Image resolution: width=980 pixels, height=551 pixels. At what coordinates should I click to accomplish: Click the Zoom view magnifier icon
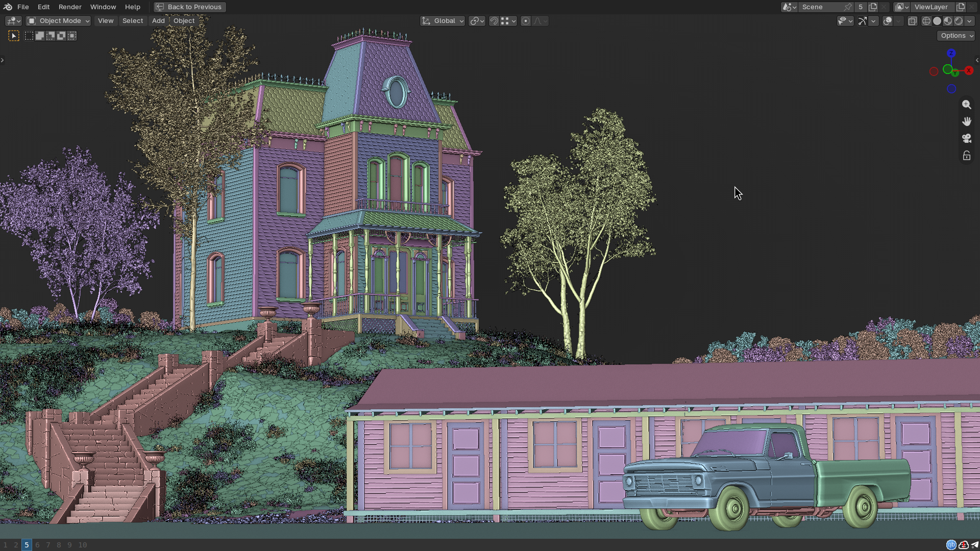(967, 105)
